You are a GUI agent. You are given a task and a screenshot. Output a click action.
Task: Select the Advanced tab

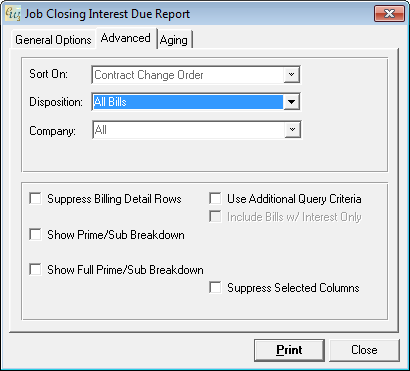tap(126, 38)
